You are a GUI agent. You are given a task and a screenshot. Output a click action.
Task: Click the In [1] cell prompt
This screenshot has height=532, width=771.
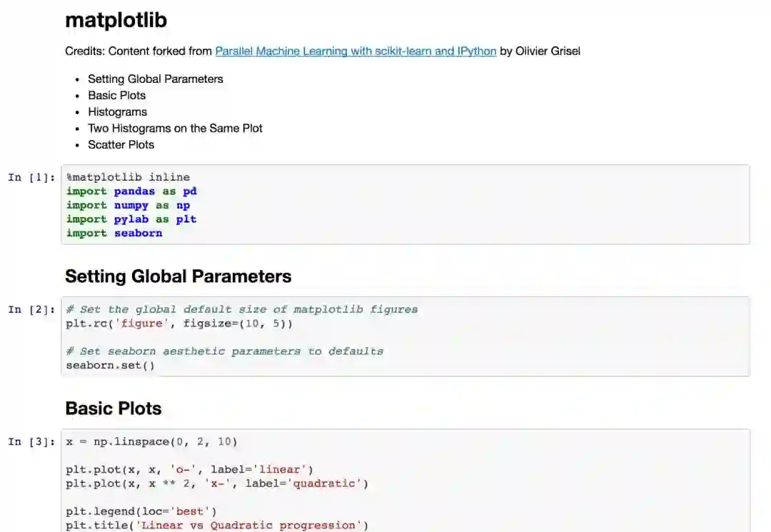pyautogui.click(x=31, y=177)
